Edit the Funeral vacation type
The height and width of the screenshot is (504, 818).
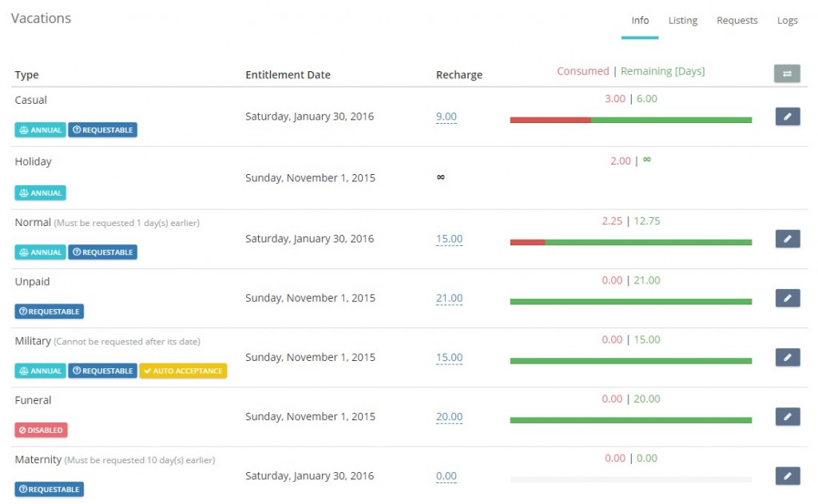[787, 416]
